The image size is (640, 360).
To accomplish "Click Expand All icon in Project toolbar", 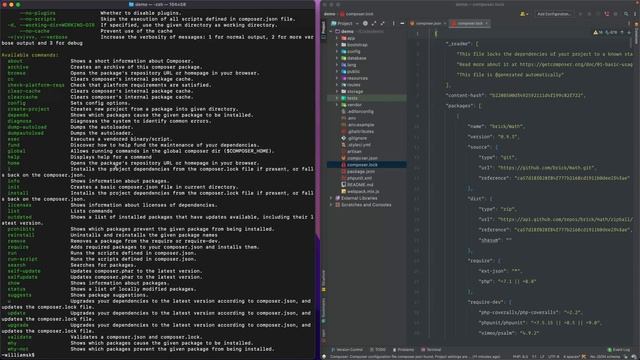I will pyautogui.click(x=374, y=23).
